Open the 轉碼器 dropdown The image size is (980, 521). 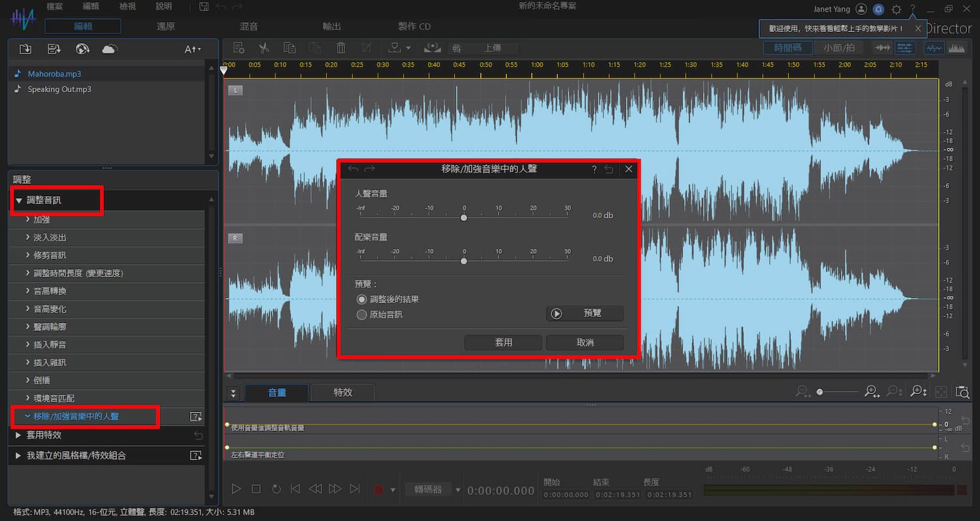pos(457,490)
